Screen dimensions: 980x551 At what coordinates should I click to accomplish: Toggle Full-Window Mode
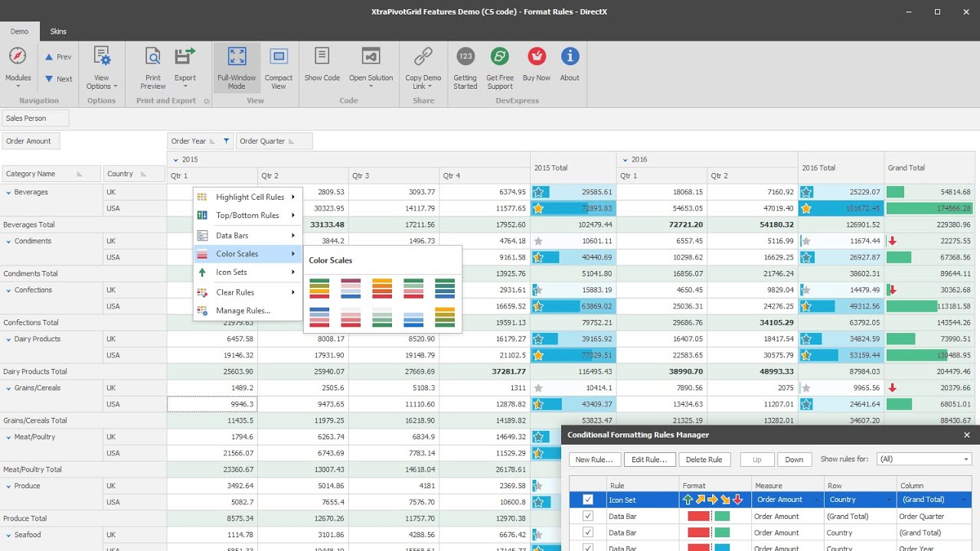[x=237, y=67]
